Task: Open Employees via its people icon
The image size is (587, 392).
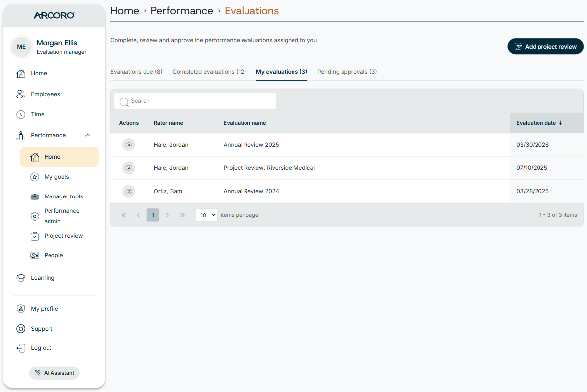Action: coord(21,94)
